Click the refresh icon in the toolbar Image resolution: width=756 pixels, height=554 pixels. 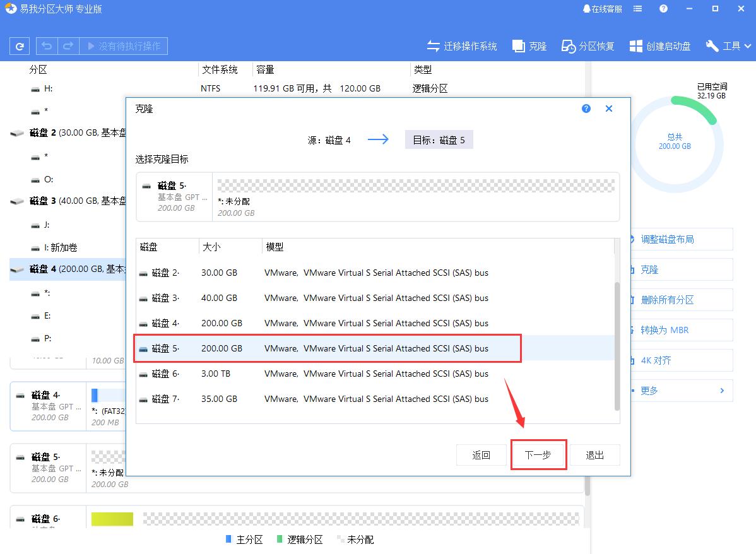(18, 45)
